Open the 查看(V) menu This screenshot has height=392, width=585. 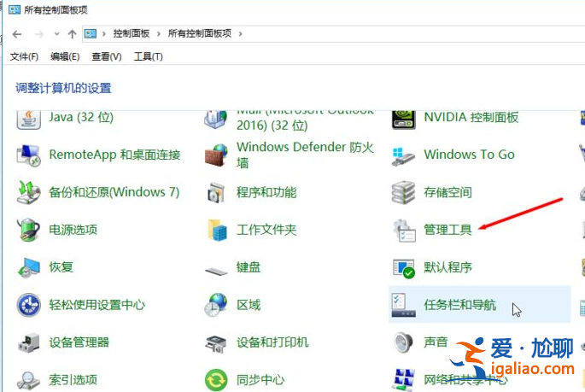coord(107,56)
